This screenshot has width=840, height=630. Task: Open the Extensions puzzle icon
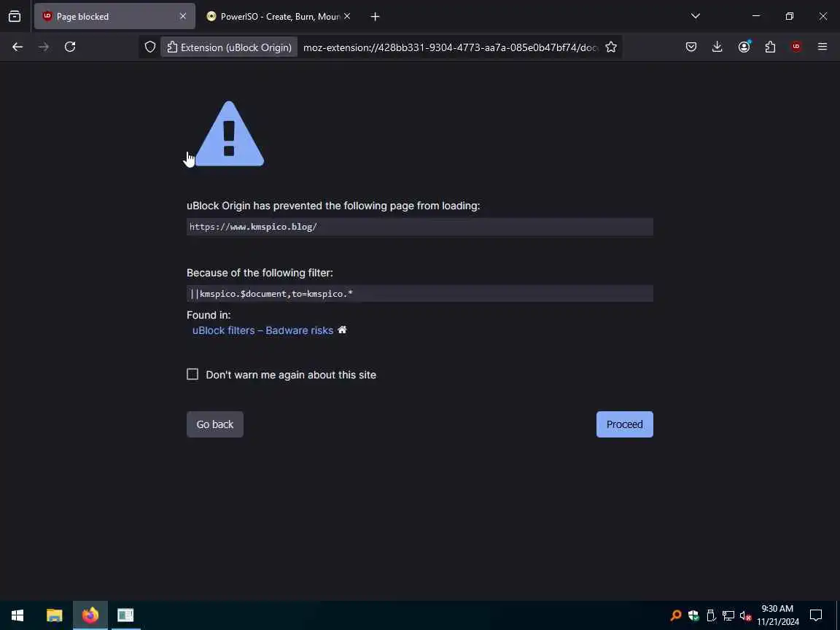pyautogui.click(x=770, y=47)
